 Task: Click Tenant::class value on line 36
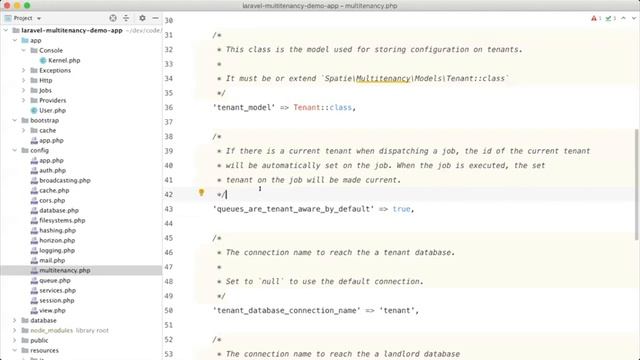322,107
